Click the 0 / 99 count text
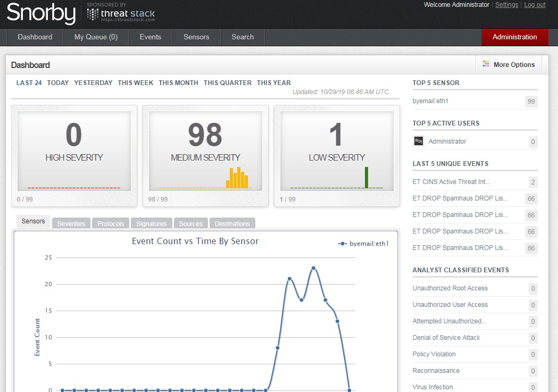The width and height of the screenshot is (558, 392). [24, 199]
